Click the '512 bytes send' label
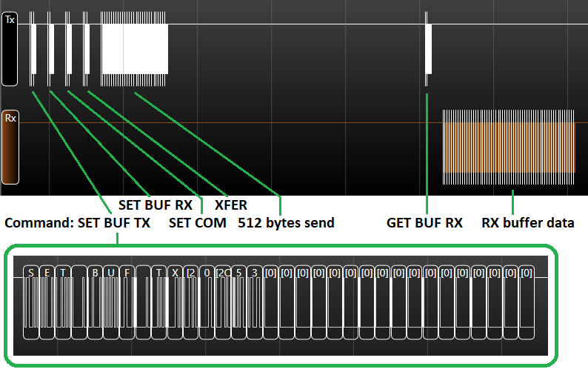The image size is (588, 372). click(x=286, y=222)
